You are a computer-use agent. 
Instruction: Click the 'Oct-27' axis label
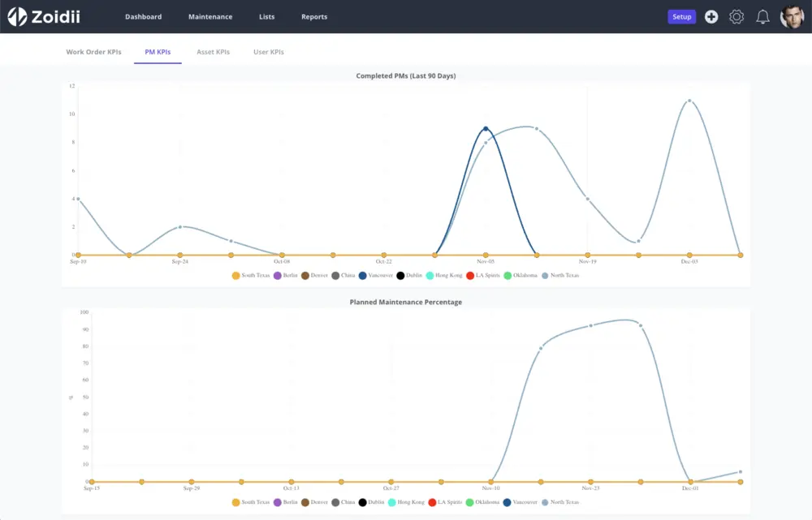click(x=391, y=488)
